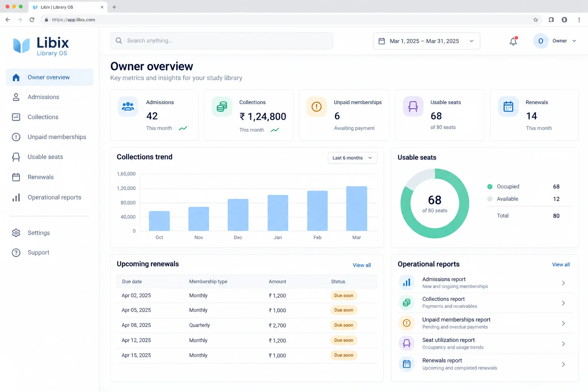This screenshot has height=392, width=588.
Task: Select Owner overview in the sidebar
Action: point(50,77)
